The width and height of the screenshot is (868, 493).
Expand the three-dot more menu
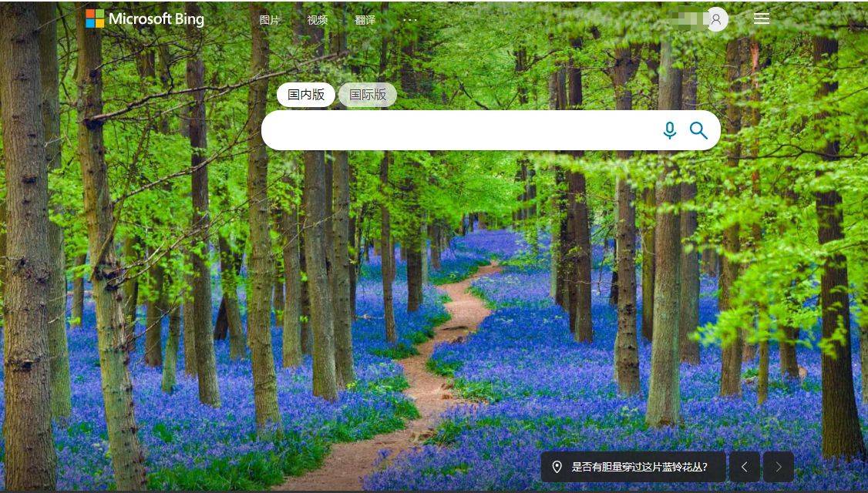tap(410, 20)
